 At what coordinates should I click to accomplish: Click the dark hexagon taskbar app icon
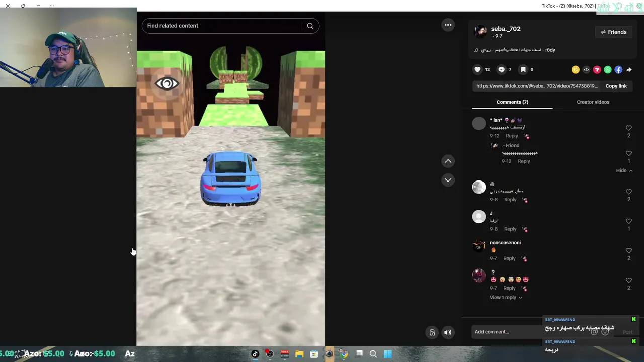(329, 354)
